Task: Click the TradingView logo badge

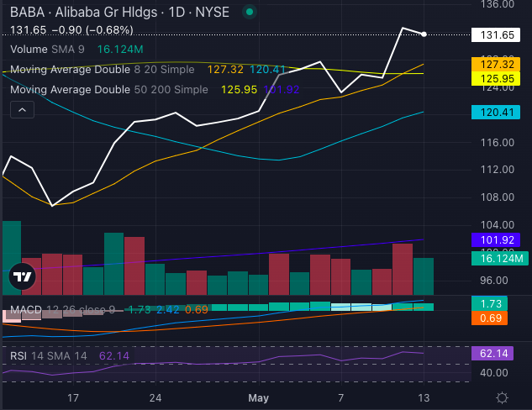Action: [22, 276]
